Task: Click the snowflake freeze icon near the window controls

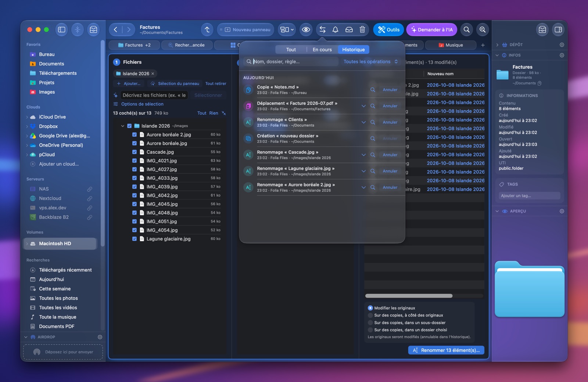Action: pyautogui.click(x=78, y=30)
